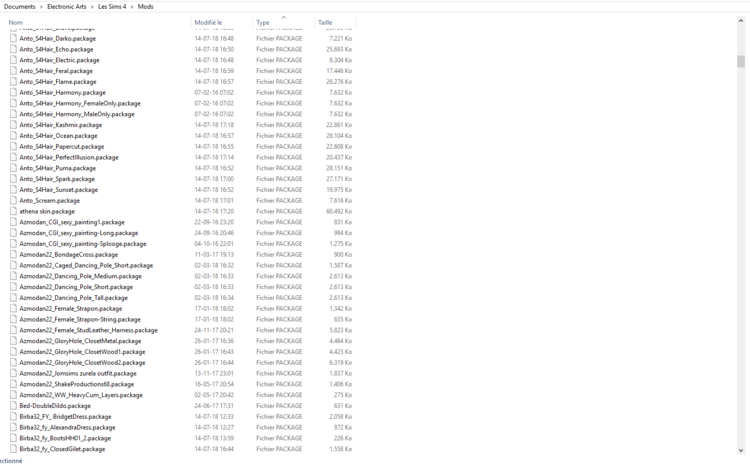Click the file icon of Anto_S4Hair_Harmony.package

[x=13, y=92]
